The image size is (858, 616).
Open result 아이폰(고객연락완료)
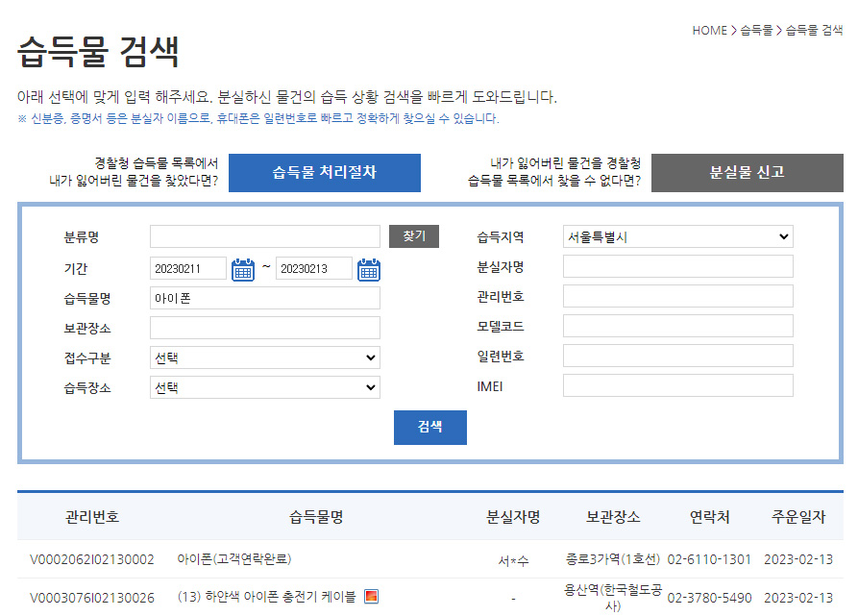pyautogui.click(x=234, y=559)
